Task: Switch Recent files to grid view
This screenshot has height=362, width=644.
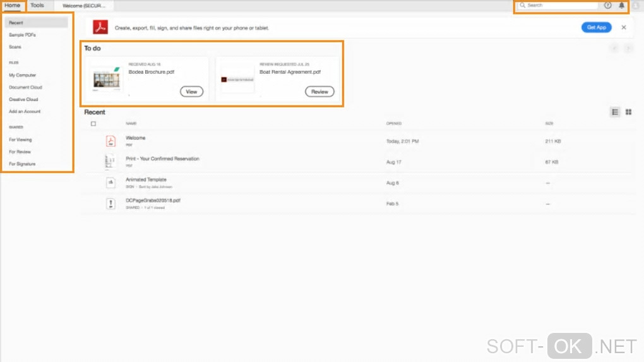Action: [628, 112]
